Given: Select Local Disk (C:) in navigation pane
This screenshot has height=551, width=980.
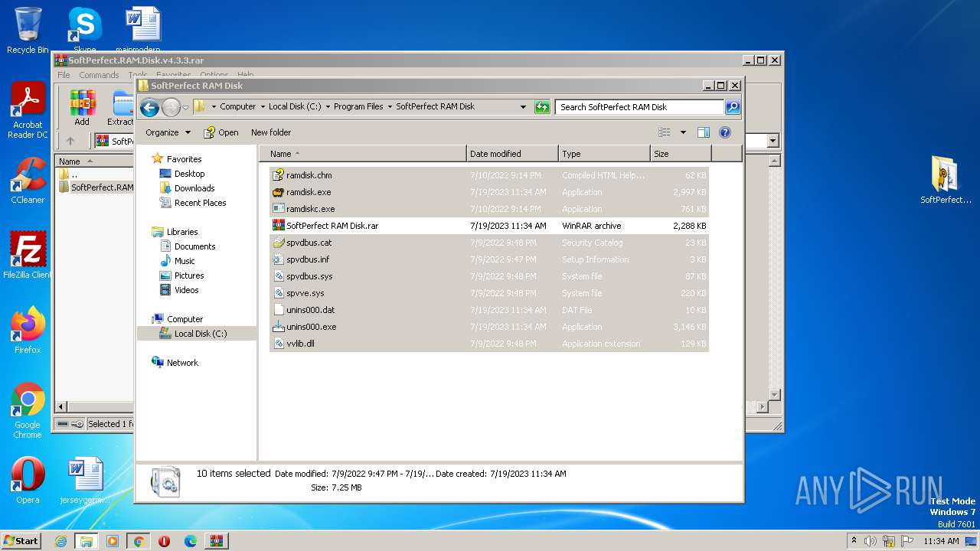Looking at the screenshot, I should coord(196,334).
